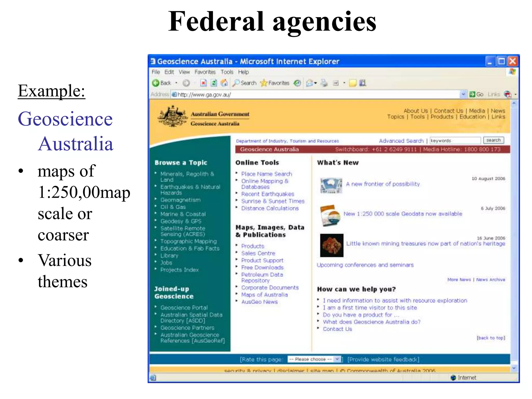
Task: Open the View menu
Action: click(184, 72)
